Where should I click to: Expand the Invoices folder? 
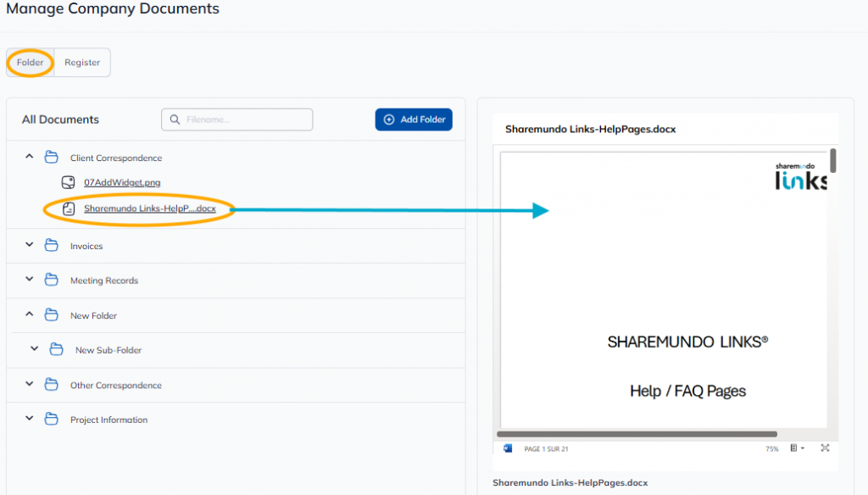point(30,245)
